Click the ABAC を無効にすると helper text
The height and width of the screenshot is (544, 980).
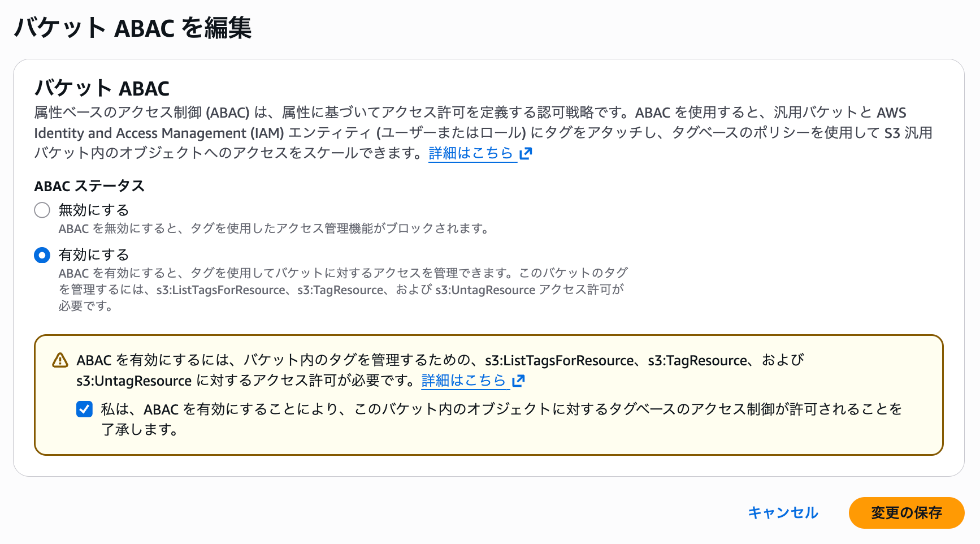point(274,228)
